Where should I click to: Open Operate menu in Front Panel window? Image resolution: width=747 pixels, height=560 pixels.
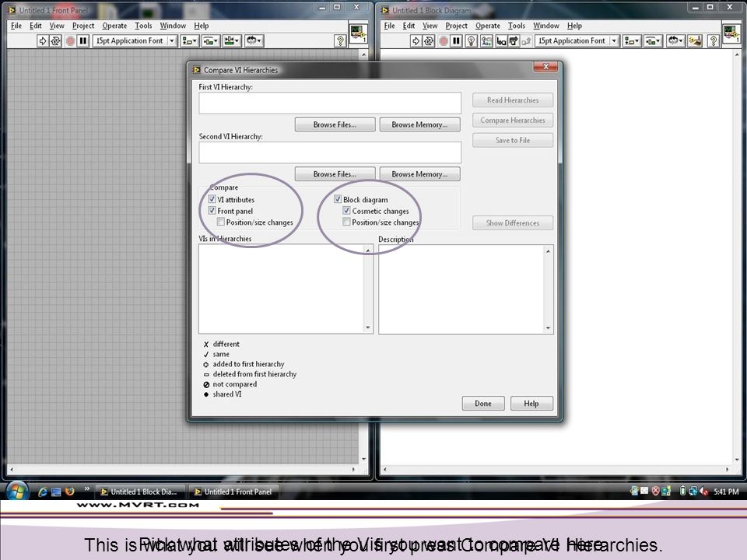click(x=114, y=26)
